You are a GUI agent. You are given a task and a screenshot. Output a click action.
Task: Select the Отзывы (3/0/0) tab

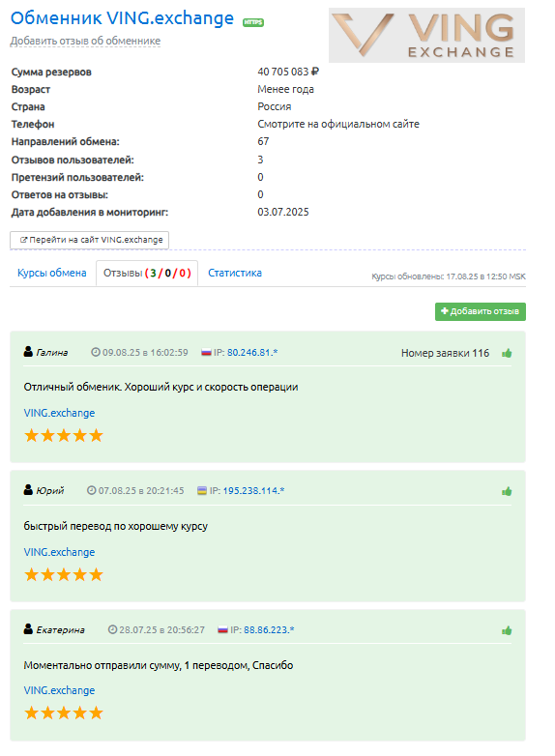[147, 274]
